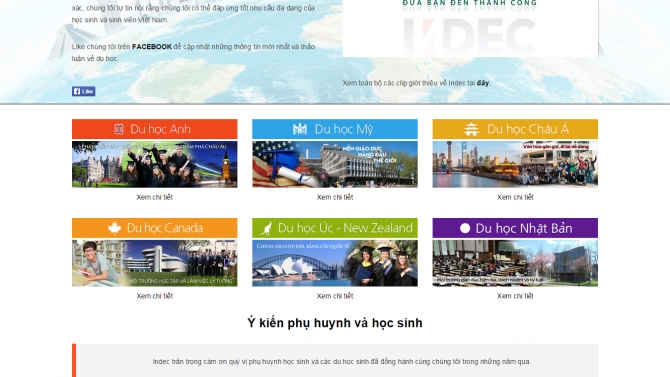
Task: Open the Du học Anh banner
Action: coord(154,129)
